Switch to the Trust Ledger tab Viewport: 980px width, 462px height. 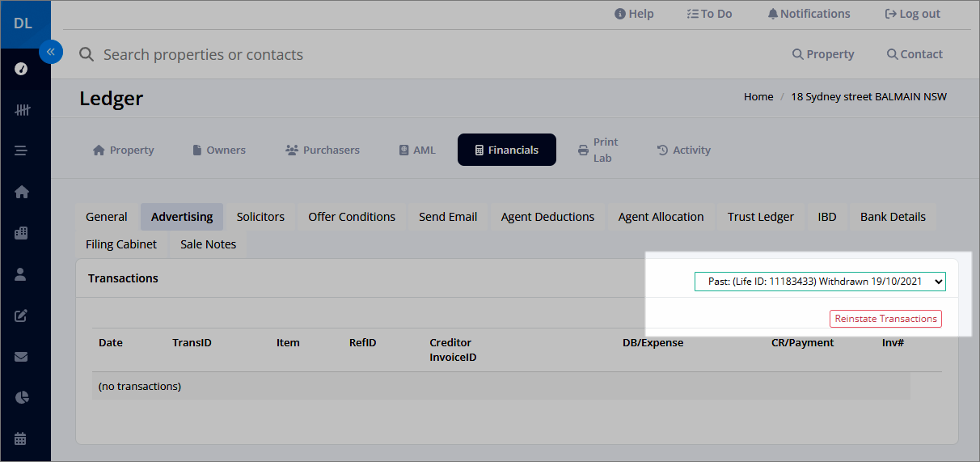tap(761, 217)
